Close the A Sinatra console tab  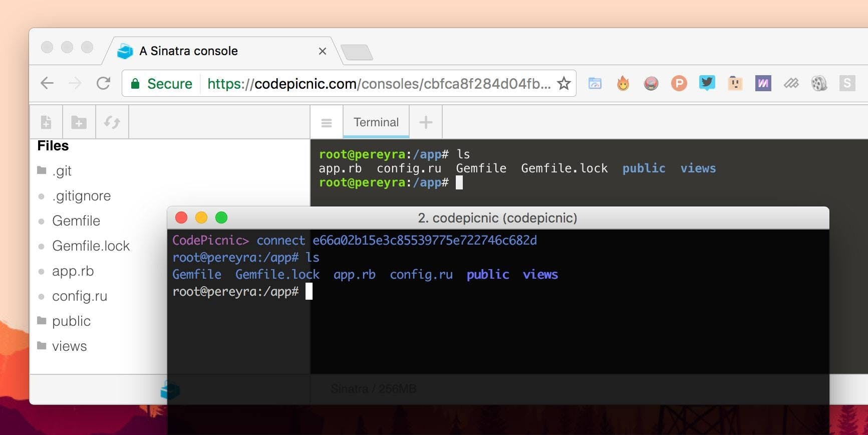pos(323,51)
